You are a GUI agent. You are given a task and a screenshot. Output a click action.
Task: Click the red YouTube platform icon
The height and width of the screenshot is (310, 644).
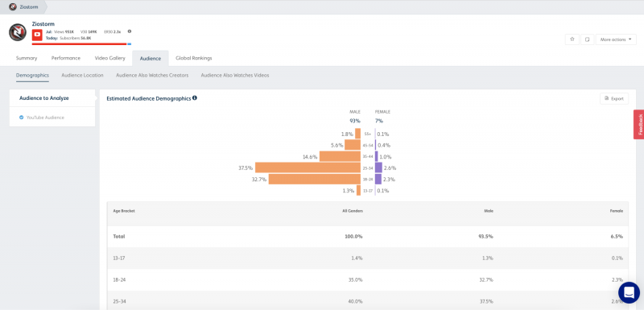[37, 35]
